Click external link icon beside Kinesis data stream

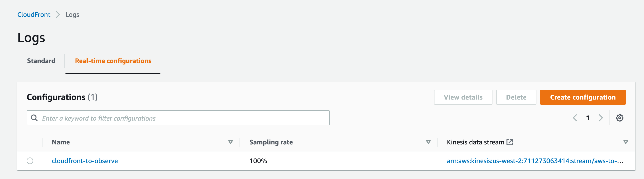coord(510,142)
